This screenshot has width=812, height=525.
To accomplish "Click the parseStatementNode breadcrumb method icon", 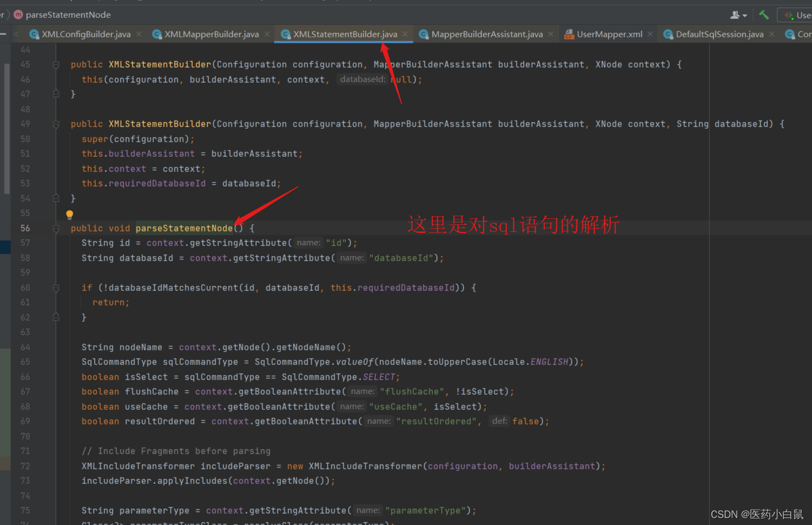I will [x=18, y=15].
